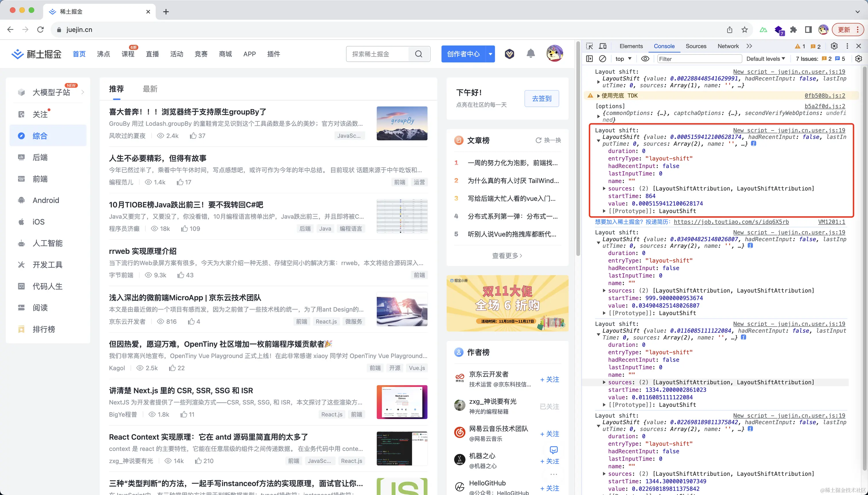Screen dimensions: 868x495
Task: Click the 去签到 check-in button
Action: pyautogui.click(x=542, y=98)
